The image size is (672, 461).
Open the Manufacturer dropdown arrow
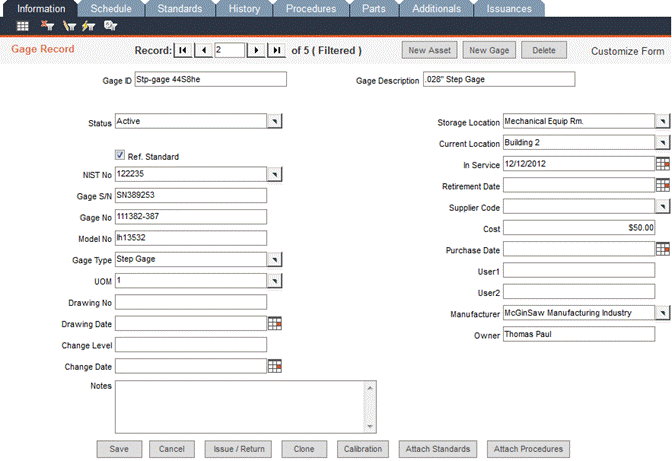(x=661, y=313)
